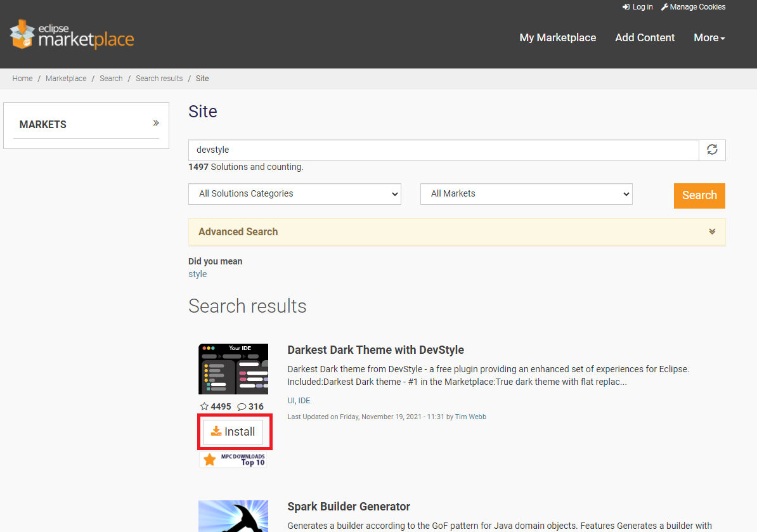Click the MPC Downloads Top 10 badge
This screenshot has height=532, width=757.
[x=233, y=460]
